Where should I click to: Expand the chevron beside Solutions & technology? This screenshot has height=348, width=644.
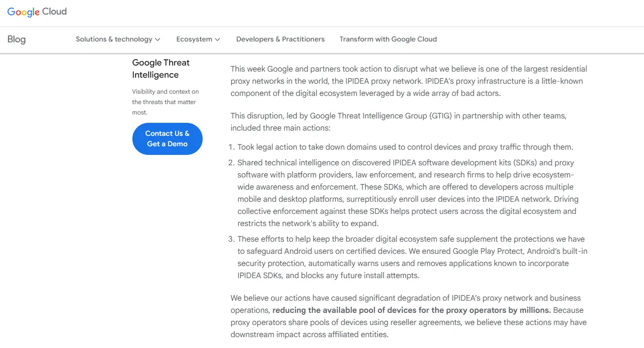pos(158,39)
